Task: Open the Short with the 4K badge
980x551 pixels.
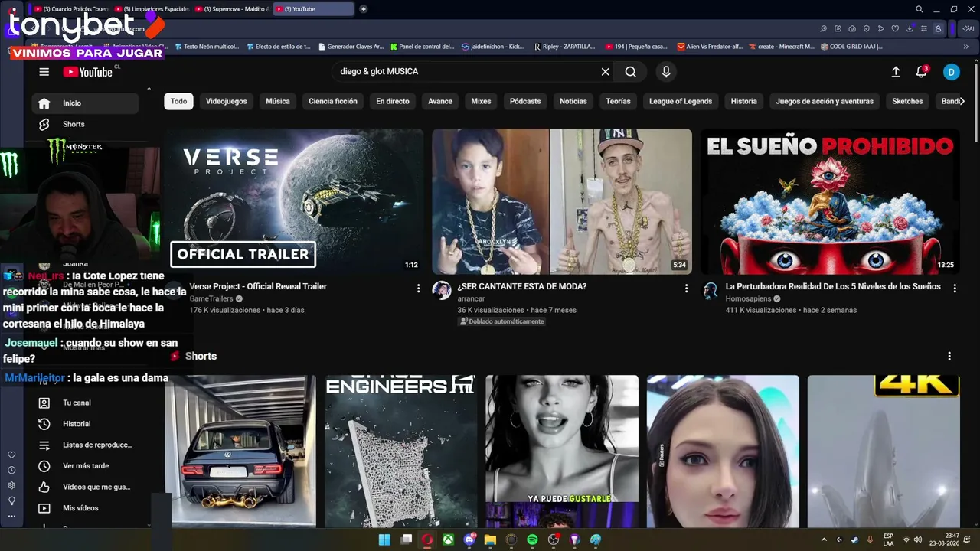Action: [884, 452]
